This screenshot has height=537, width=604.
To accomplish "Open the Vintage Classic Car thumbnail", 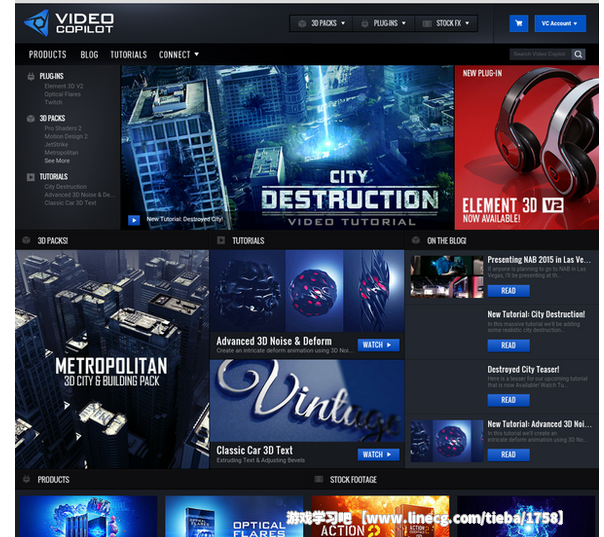I will click(x=307, y=401).
